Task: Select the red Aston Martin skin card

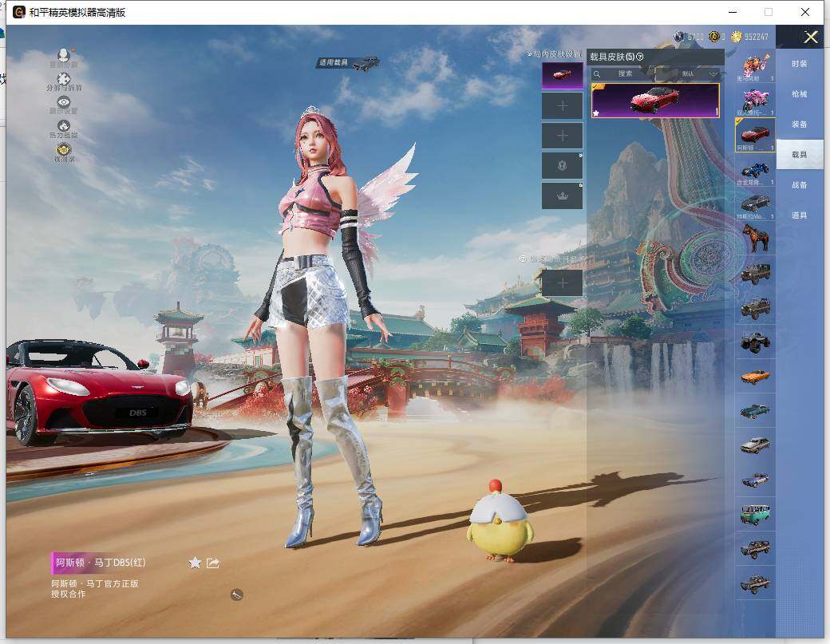Action: (655, 100)
